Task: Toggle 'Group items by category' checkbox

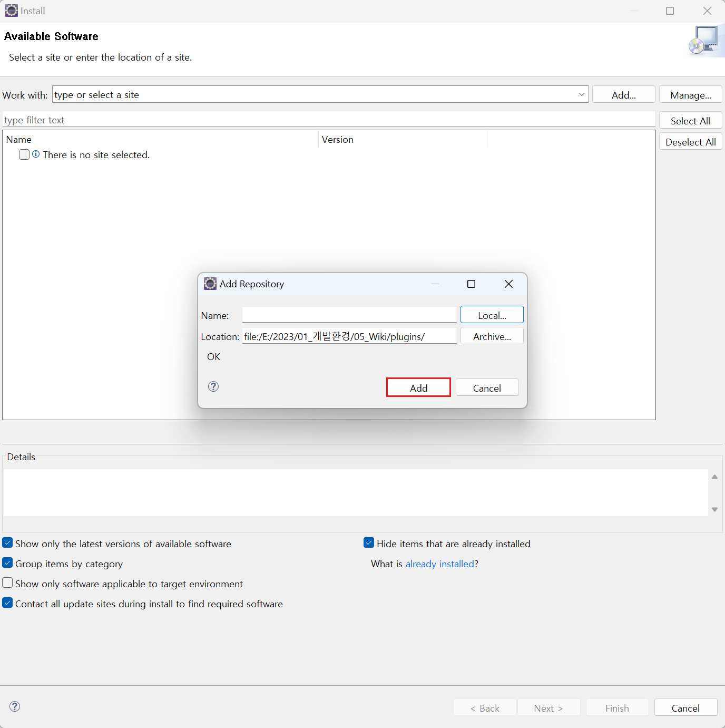Action: pyautogui.click(x=8, y=563)
